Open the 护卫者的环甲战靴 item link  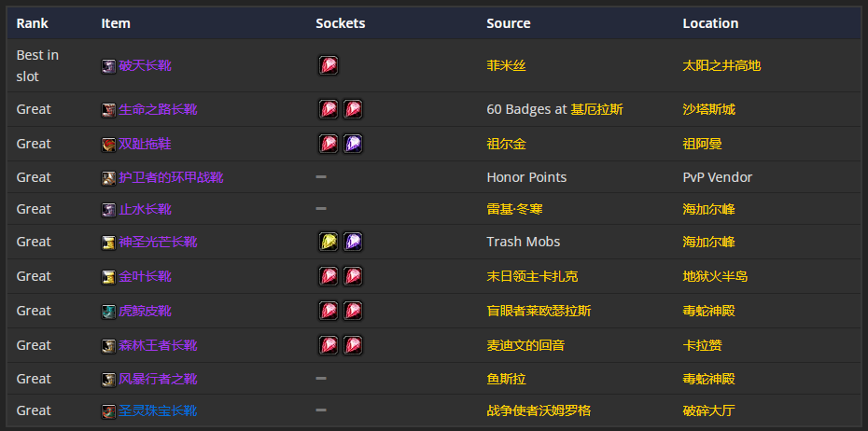coord(171,177)
